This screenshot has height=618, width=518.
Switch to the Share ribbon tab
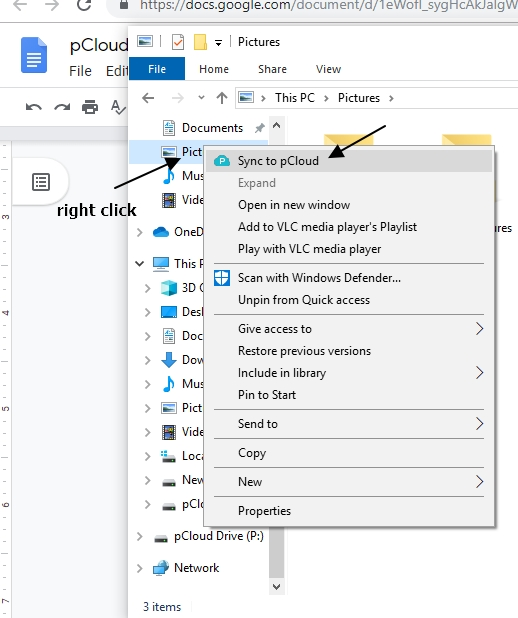[272, 69]
